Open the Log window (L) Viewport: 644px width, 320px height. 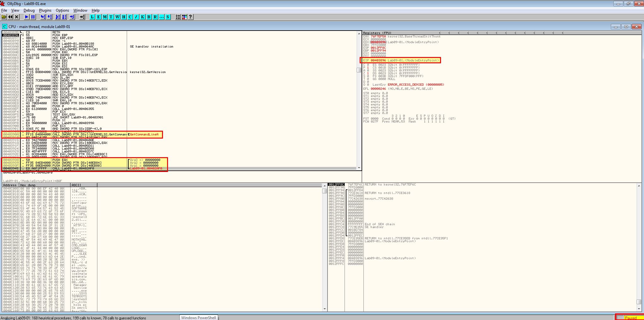tap(92, 17)
